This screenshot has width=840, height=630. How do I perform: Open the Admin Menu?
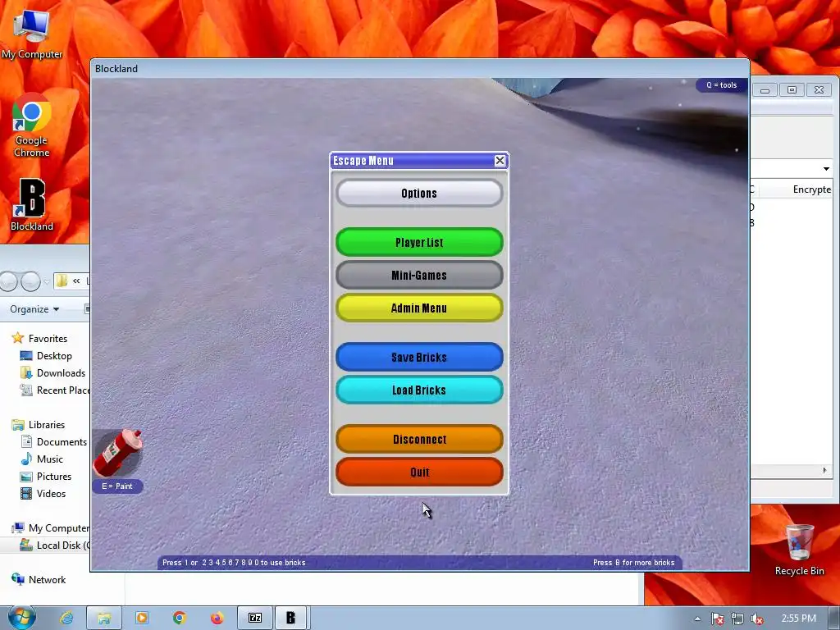click(x=419, y=308)
